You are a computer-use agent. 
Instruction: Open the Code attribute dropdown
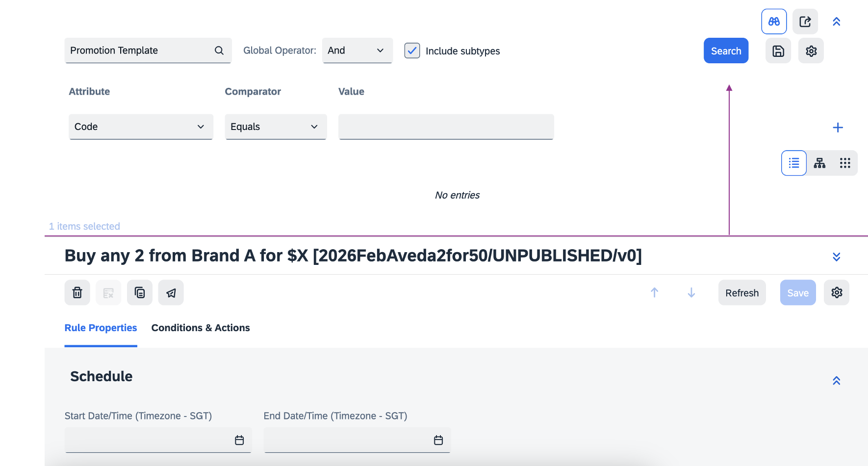point(141,127)
